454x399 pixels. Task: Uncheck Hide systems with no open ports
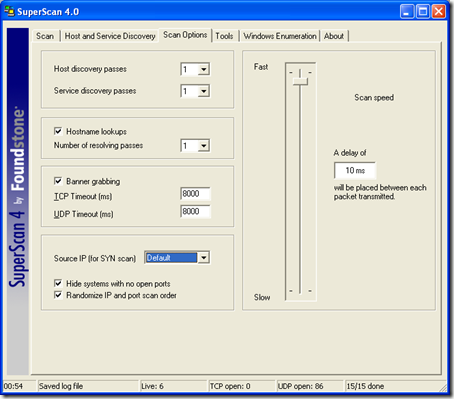(58, 283)
